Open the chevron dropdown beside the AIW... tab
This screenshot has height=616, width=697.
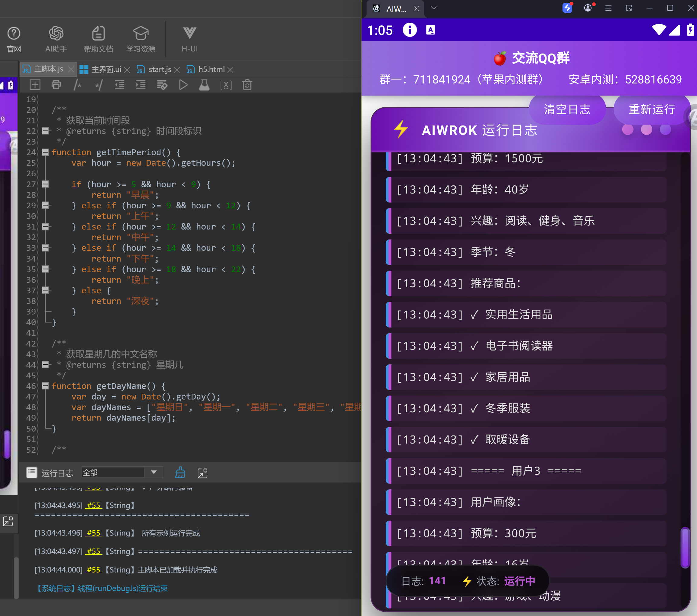(x=433, y=8)
